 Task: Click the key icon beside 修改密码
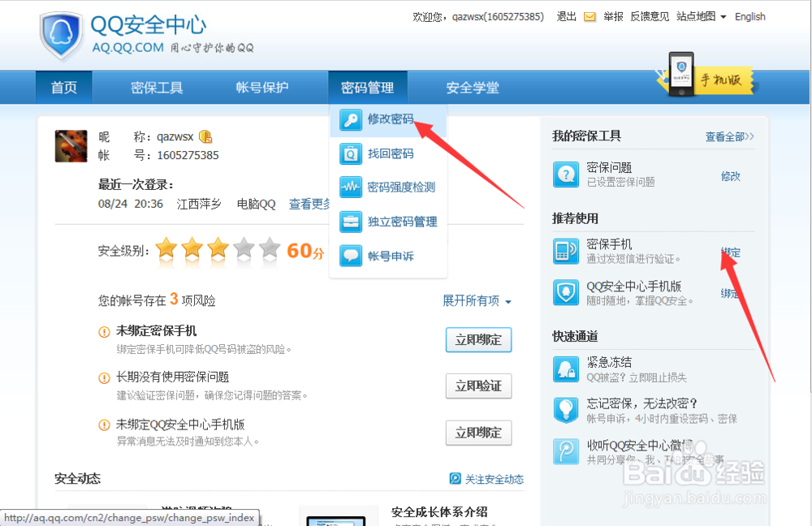coord(351,119)
